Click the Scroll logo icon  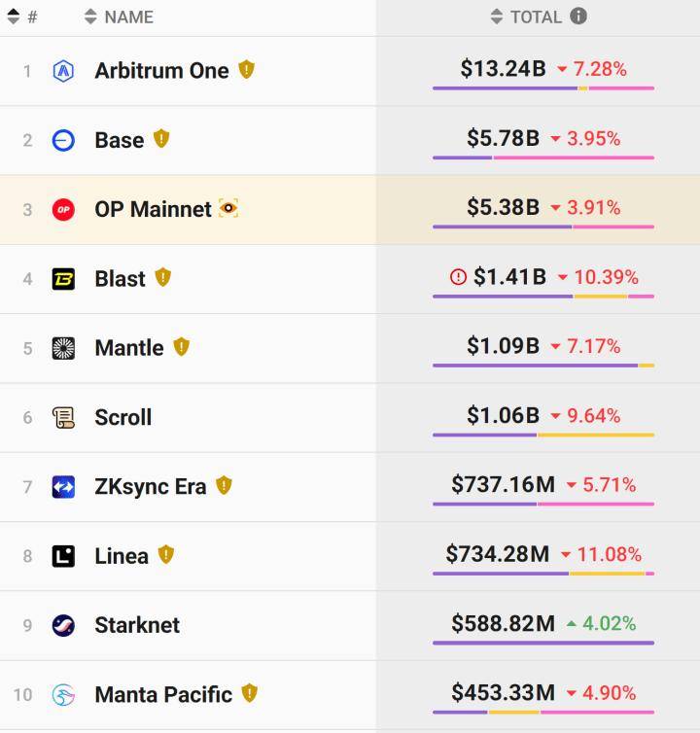point(63,418)
